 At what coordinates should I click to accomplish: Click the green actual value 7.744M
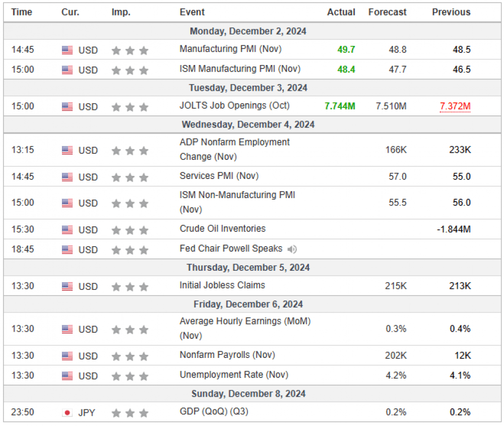(340, 106)
